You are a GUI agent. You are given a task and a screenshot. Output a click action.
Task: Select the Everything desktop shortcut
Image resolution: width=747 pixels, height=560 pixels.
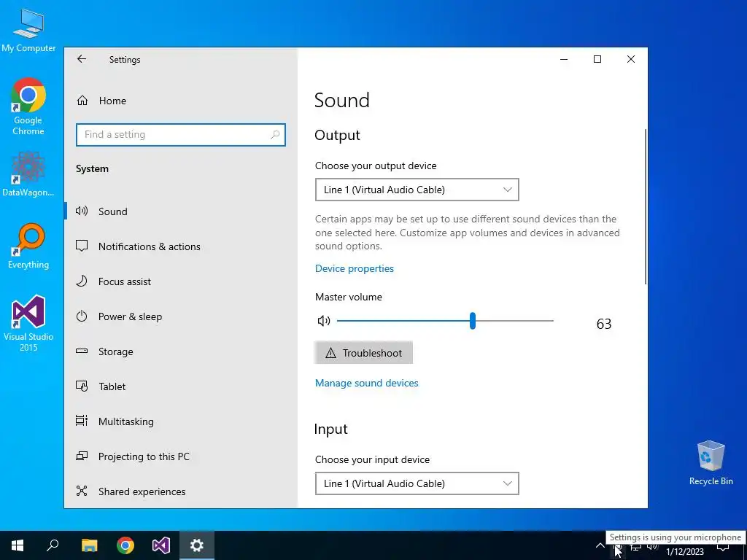[x=28, y=246]
